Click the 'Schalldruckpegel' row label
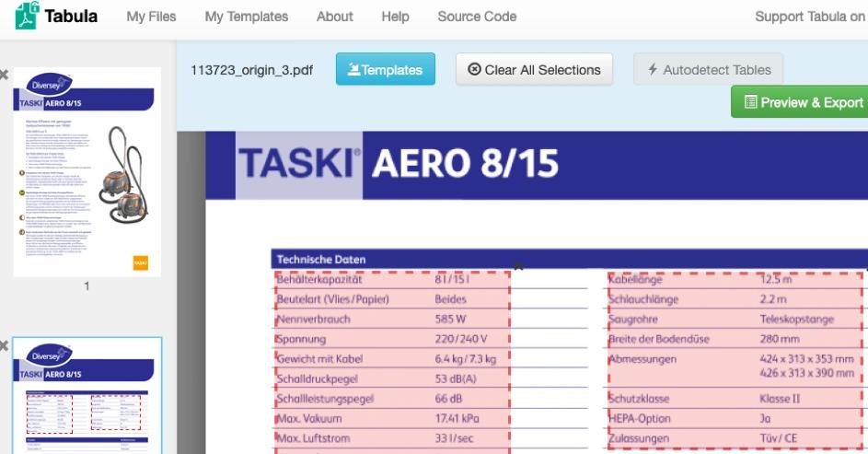The width and height of the screenshot is (868, 454). point(318,378)
